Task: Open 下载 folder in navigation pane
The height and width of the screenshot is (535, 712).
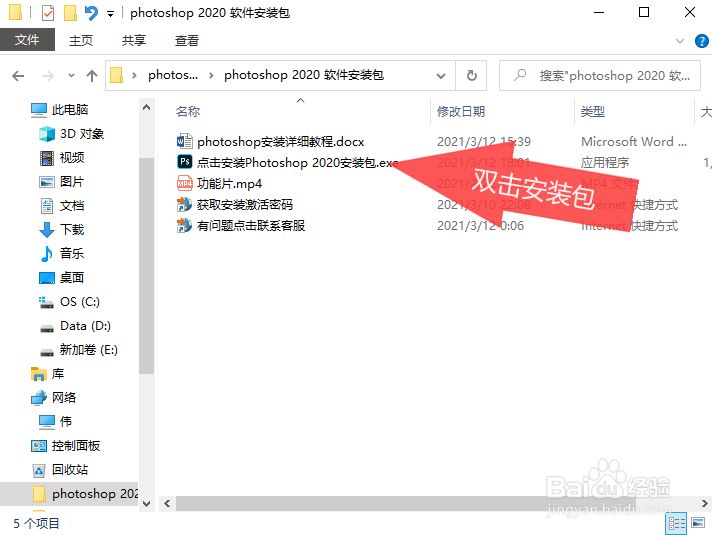Action: point(72,230)
